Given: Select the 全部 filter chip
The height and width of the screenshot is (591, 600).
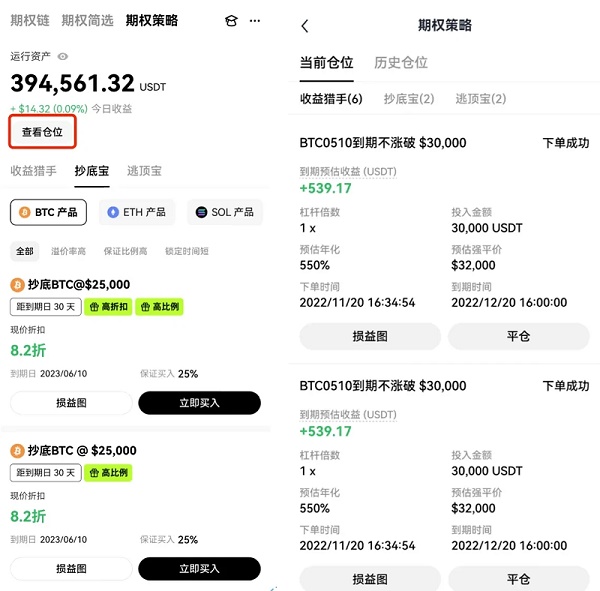Looking at the screenshot, I should (24, 251).
